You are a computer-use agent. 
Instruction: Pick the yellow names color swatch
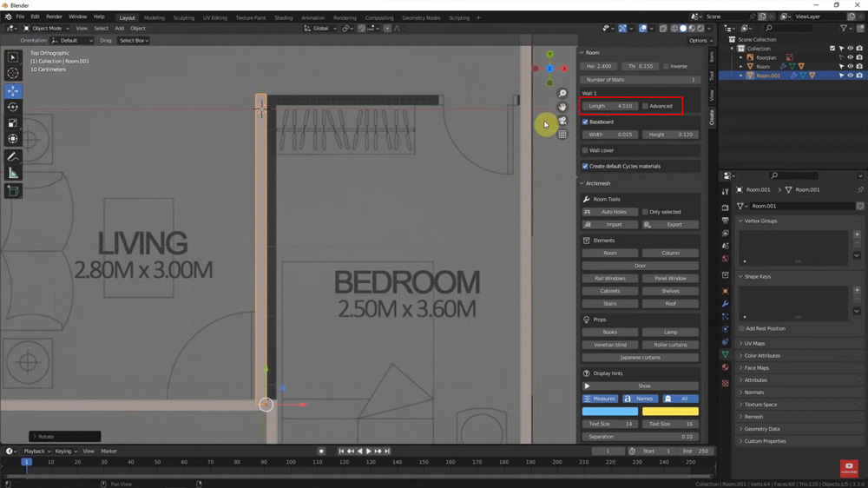coord(670,412)
